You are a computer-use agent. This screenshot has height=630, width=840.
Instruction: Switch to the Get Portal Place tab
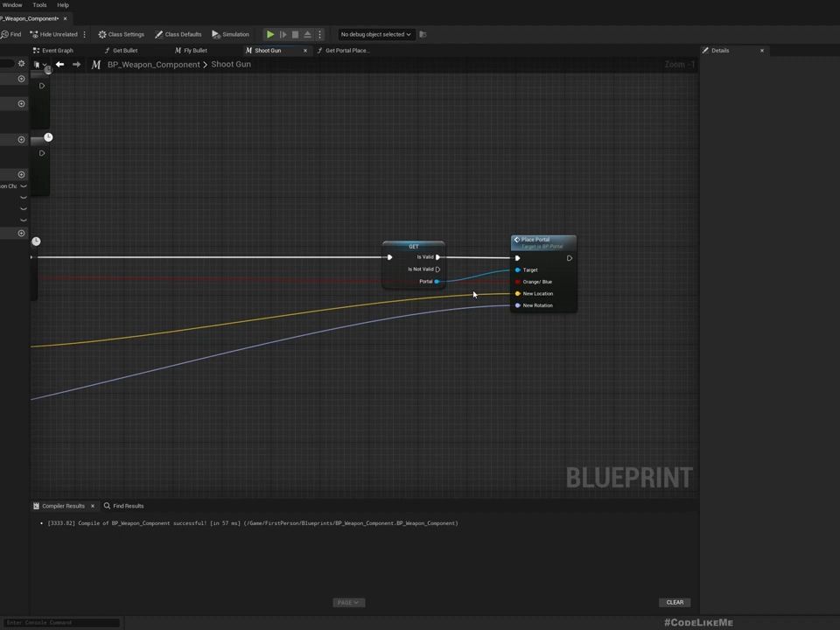point(343,51)
